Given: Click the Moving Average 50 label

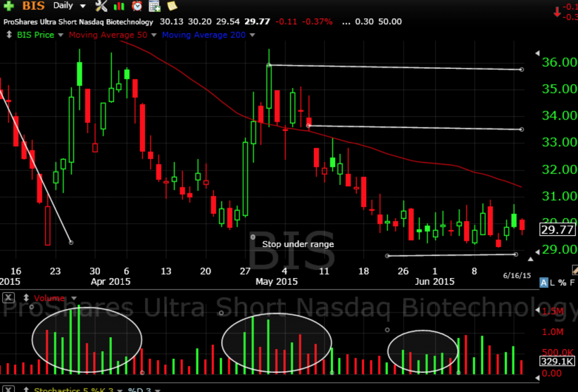Looking at the screenshot, I should pos(108,35).
